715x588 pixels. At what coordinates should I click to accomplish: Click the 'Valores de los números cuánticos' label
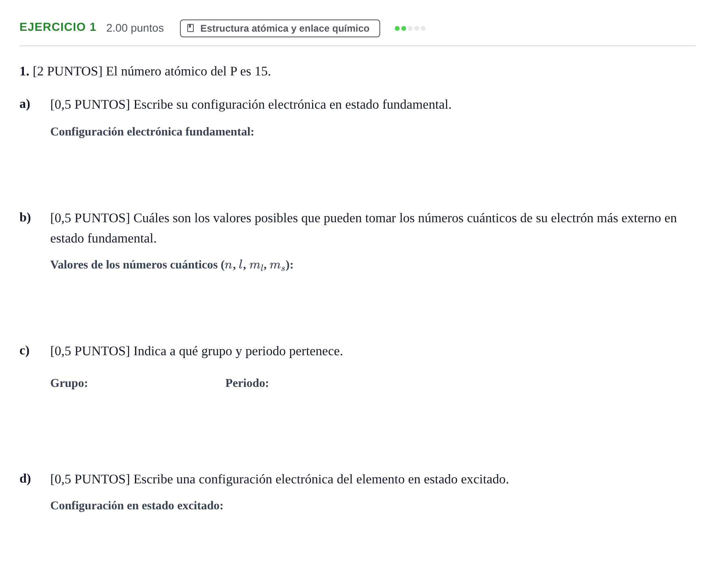[172, 265]
